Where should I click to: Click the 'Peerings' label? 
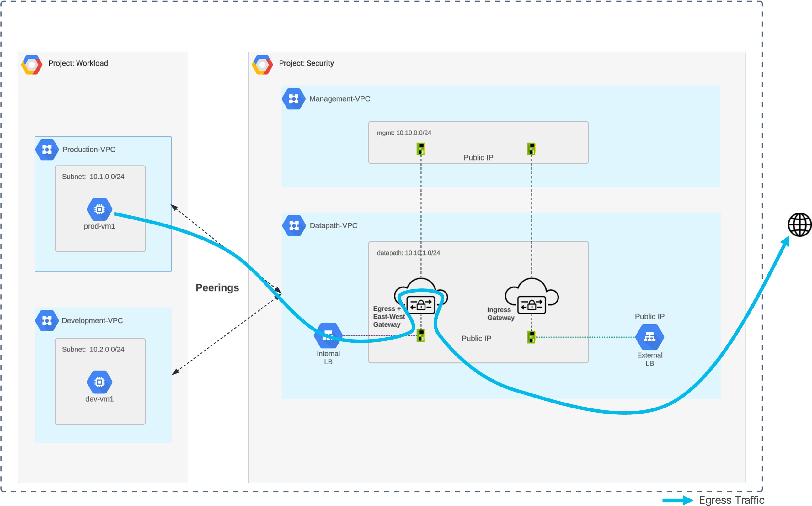[x=217, y=288]
